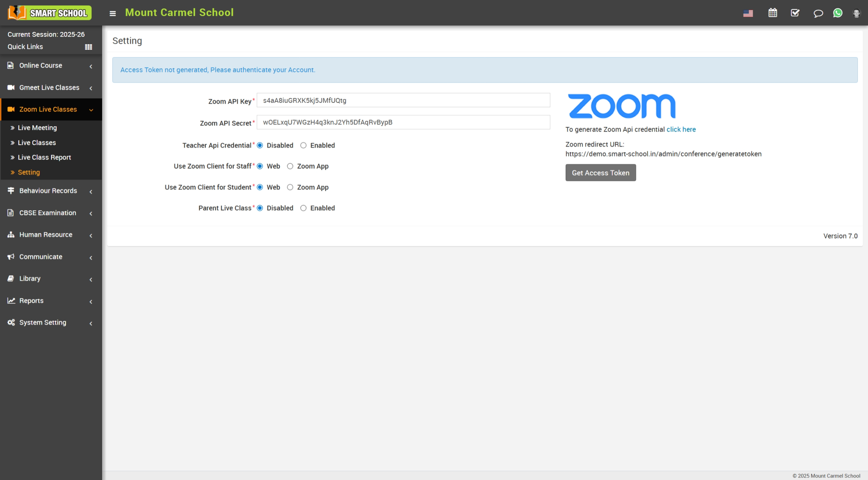Open Communicate menu

[51, 257]
